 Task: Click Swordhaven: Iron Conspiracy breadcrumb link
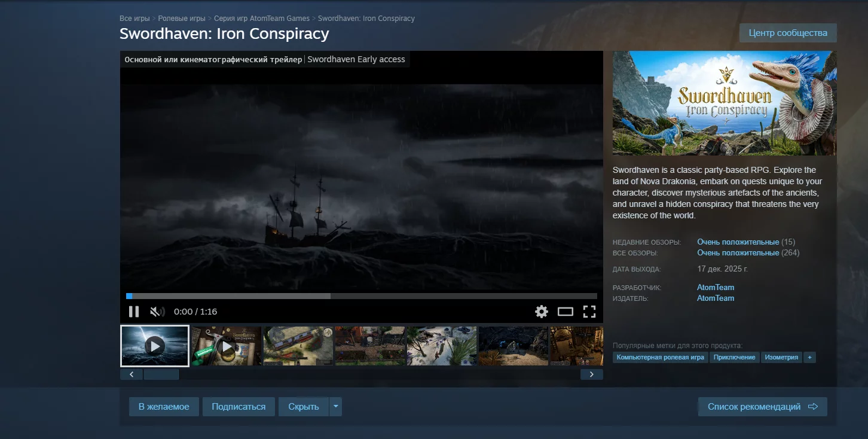pos(366,19)
